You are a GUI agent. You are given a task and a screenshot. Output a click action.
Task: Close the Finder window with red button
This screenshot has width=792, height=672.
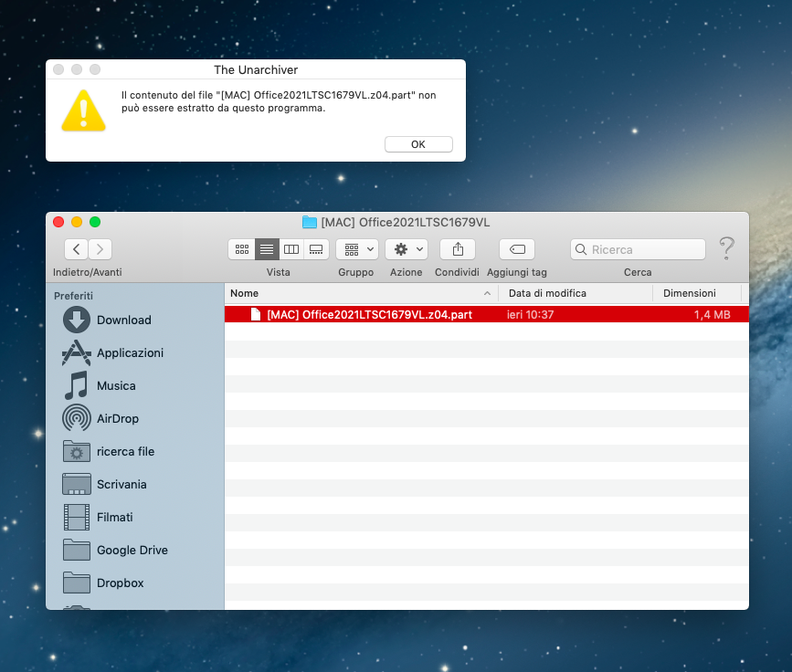(58, 222)
